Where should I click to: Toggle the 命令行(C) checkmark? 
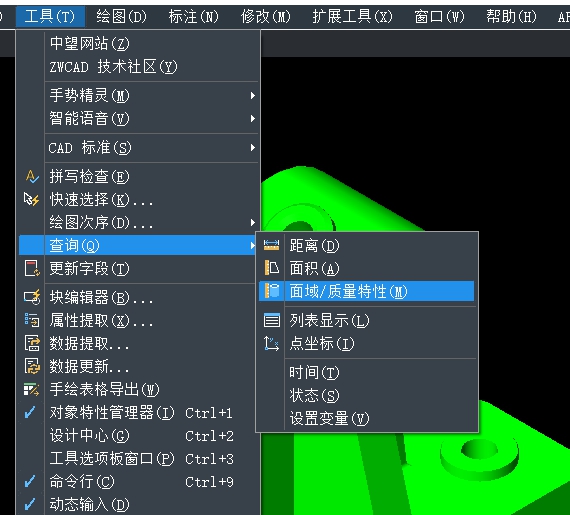(x=30, y=481)
